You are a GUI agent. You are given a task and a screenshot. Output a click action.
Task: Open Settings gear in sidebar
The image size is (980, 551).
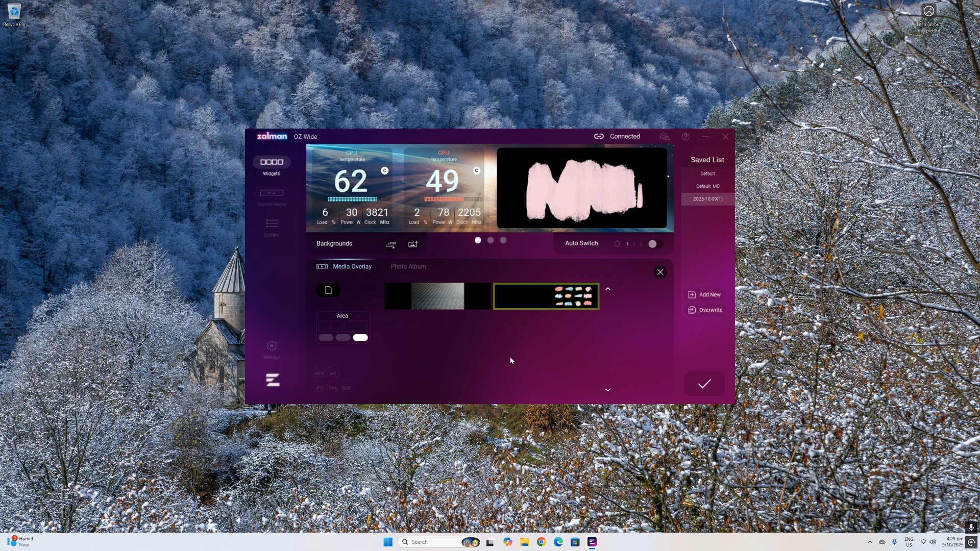click(272, 346)
